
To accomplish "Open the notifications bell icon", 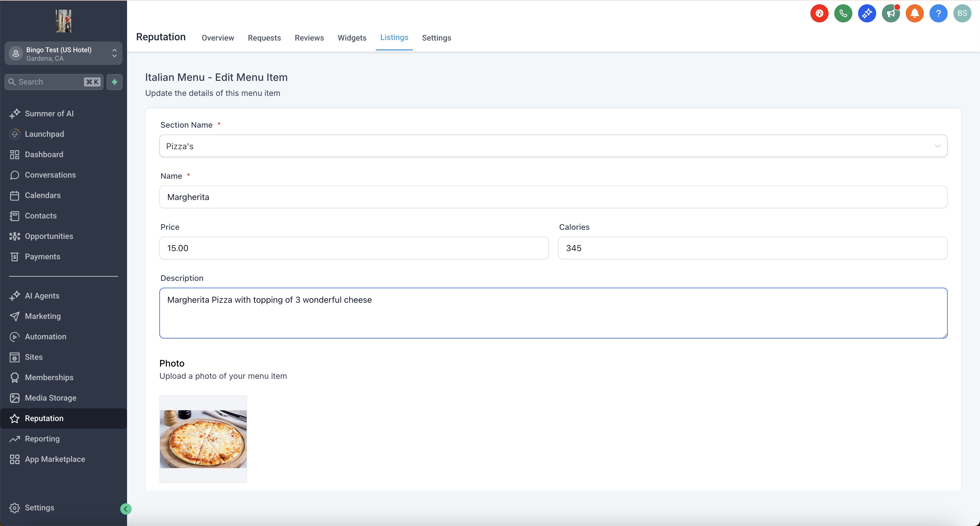I will 914,14.
